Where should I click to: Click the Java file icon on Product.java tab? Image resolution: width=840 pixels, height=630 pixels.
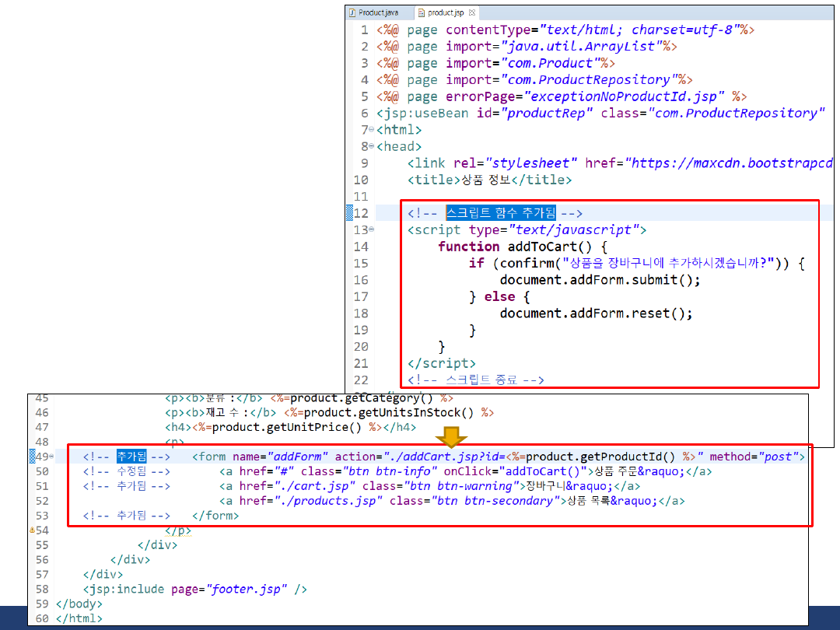352,13
